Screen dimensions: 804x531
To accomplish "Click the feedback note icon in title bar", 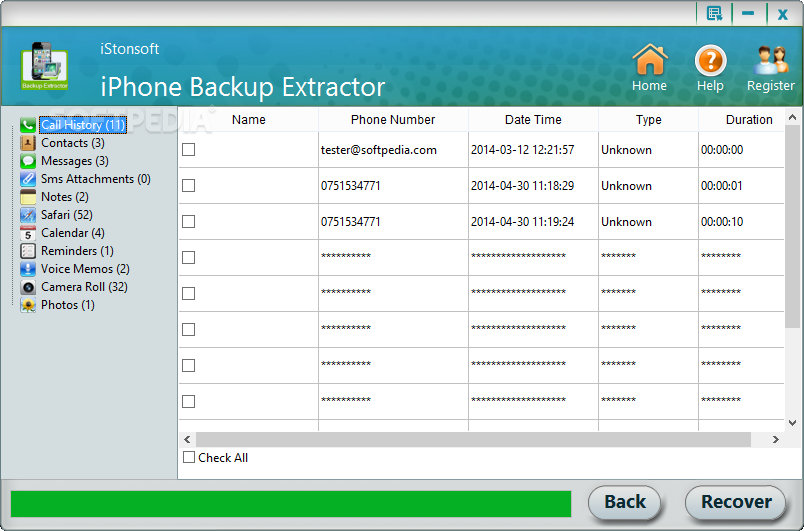I will pyautogui.click(x=714, y=13).
